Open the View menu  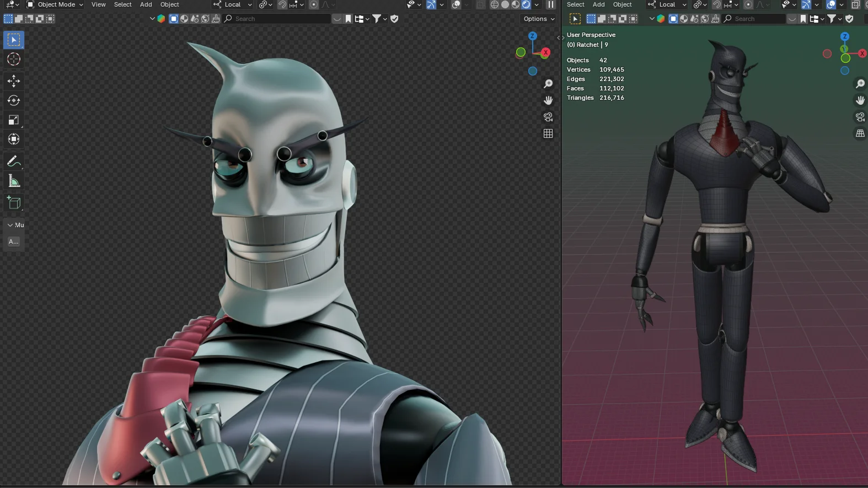99,4
